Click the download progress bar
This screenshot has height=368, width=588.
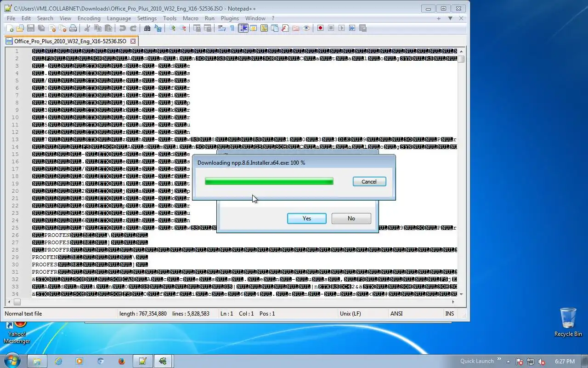pyautogui.click(x=269, y=182)
